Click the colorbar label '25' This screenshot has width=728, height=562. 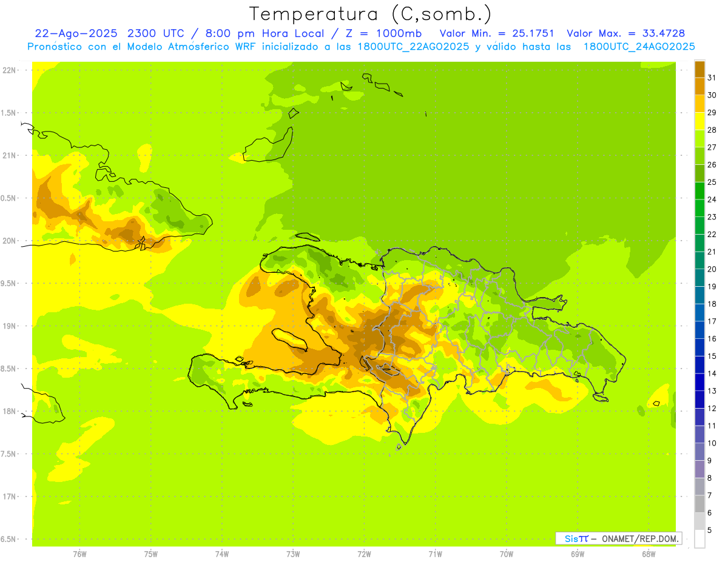coord(712,182)
